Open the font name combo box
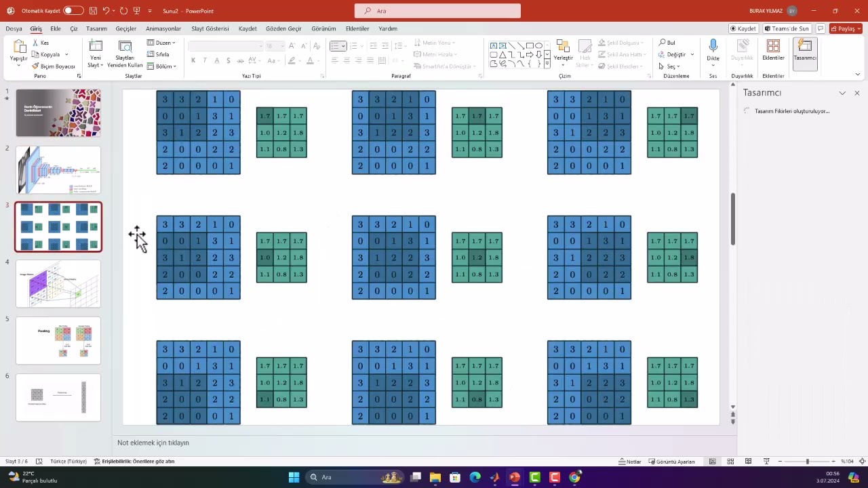Screen dimensions: 868x488 point(226,45)
